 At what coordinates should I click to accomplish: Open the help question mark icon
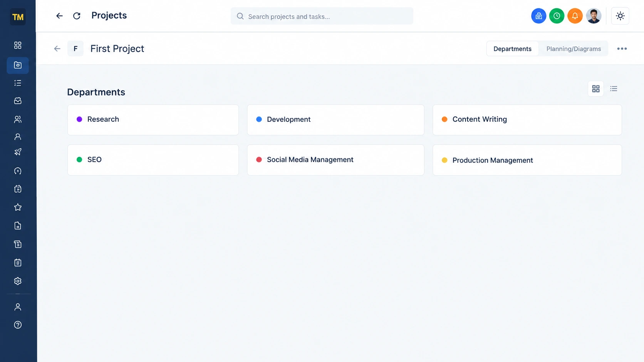click(x=18, y=325)
